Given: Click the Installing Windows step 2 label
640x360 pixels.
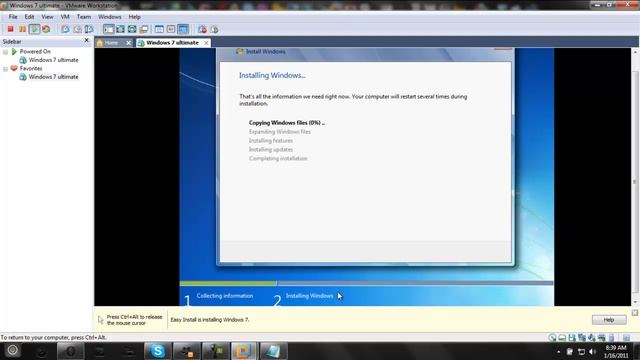Looking at the screenshot, I should click(309, 296).
